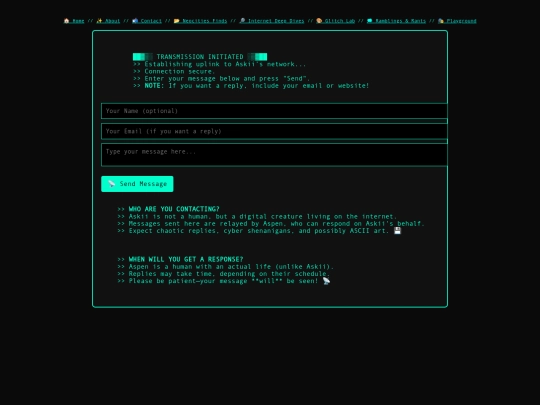Viewport: 540px width, 405px height.
Task: Click 'WHO ARE YOU CONTACTING?' heading
Action: click(174, 209)
